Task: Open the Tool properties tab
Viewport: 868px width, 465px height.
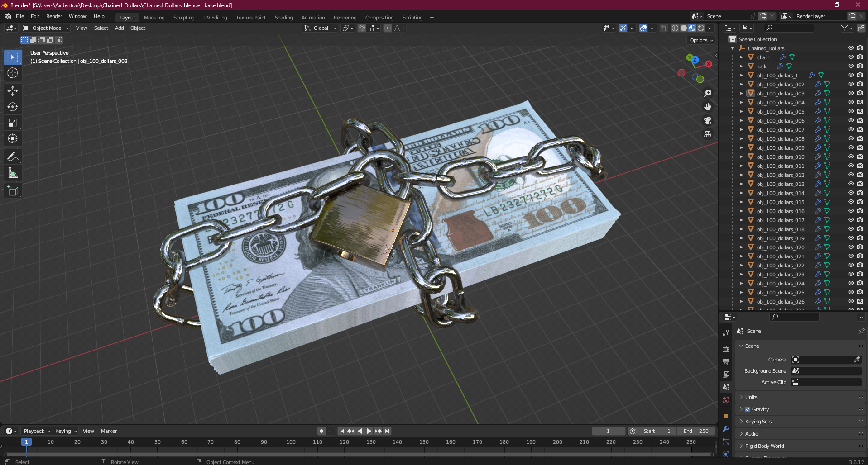Action: pos(726,332)
